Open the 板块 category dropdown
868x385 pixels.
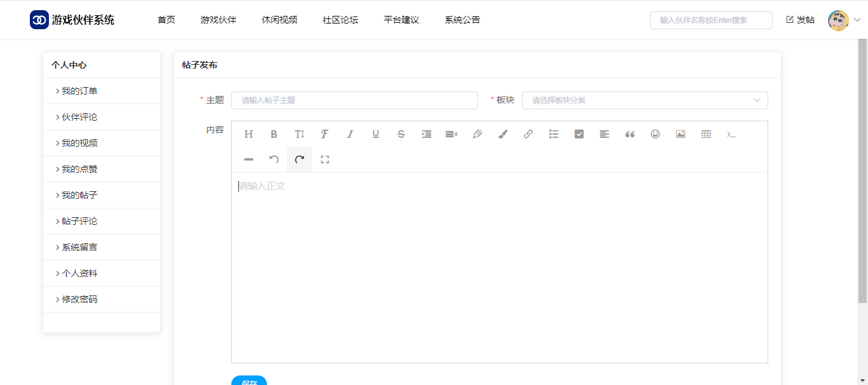pos(644,100)
